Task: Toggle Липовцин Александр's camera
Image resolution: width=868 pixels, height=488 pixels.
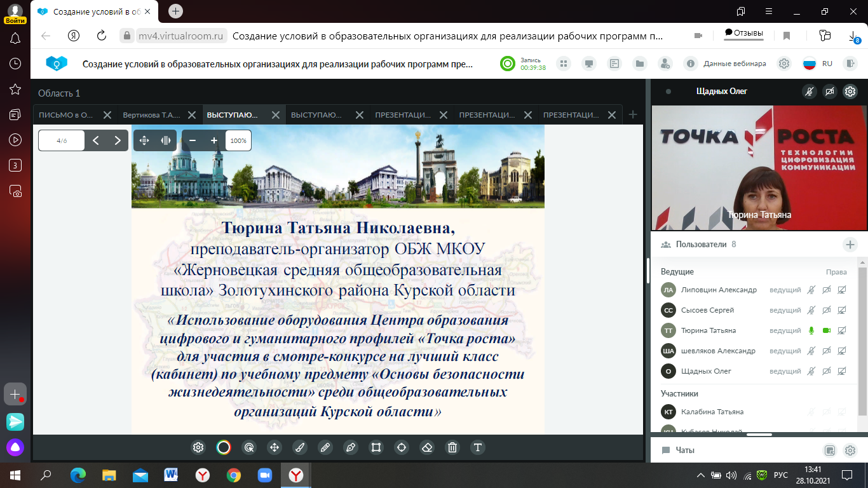Action: pos(827,290)
